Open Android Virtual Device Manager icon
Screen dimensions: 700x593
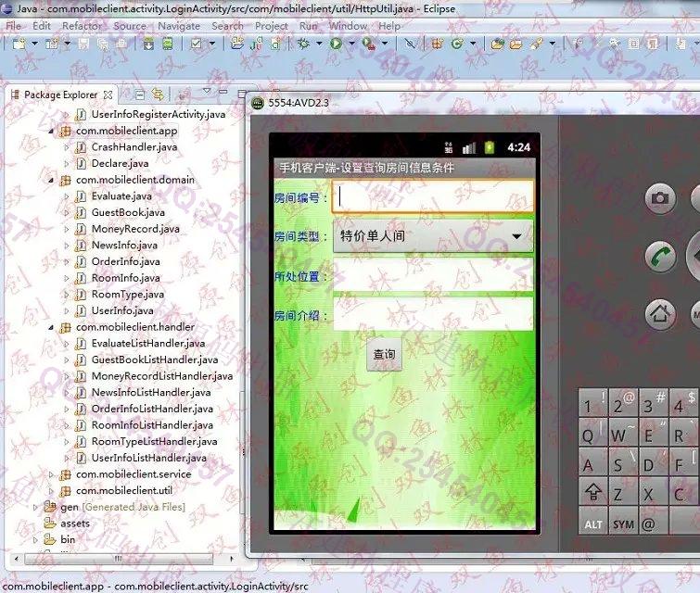coord(168,44)
